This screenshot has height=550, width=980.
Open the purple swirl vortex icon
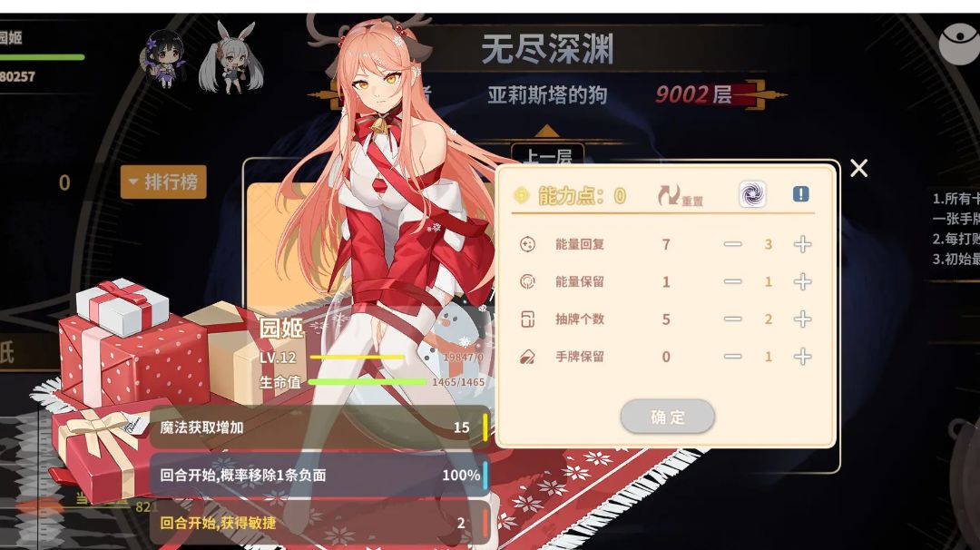pos(752,194)
